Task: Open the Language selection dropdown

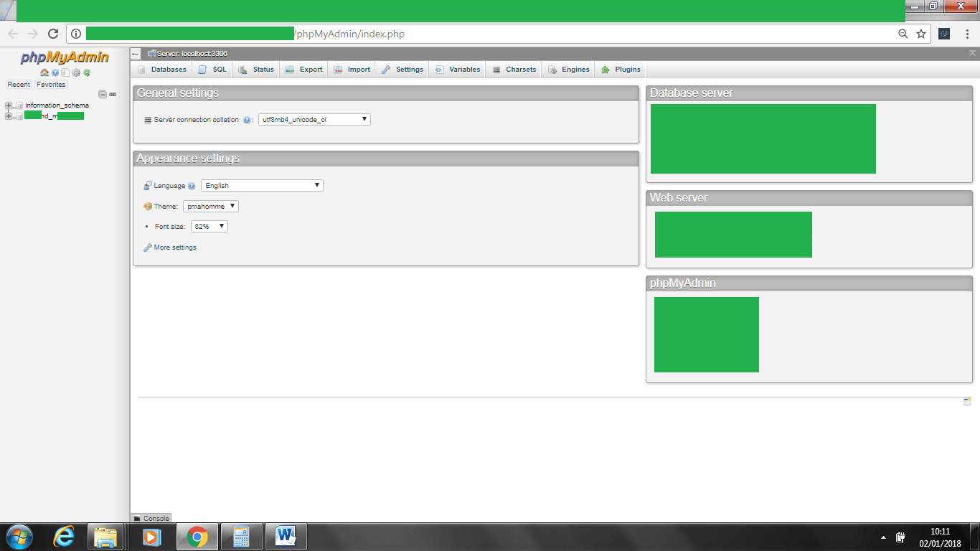Action: tap(262, 186)
